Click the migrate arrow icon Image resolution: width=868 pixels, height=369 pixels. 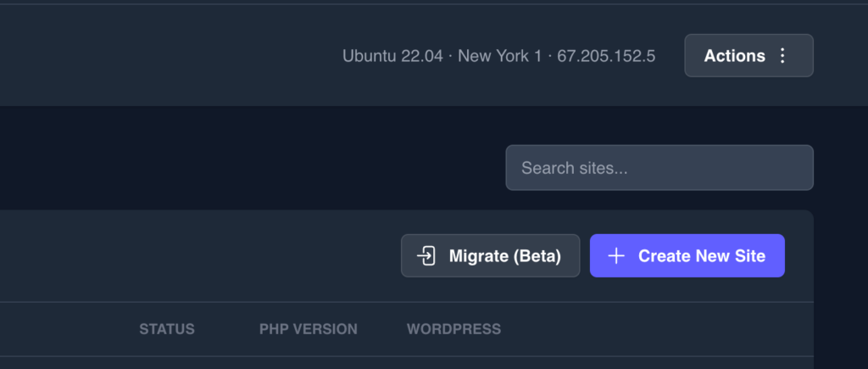(426, 256)
